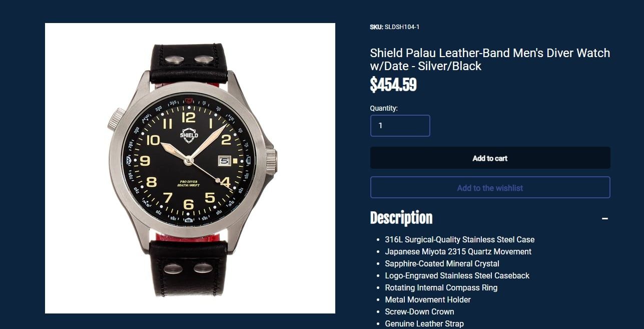This screenshot has width=644, height=329.
Task: Click the Screw-Down Crown list item
Action: tap(419, 311)
